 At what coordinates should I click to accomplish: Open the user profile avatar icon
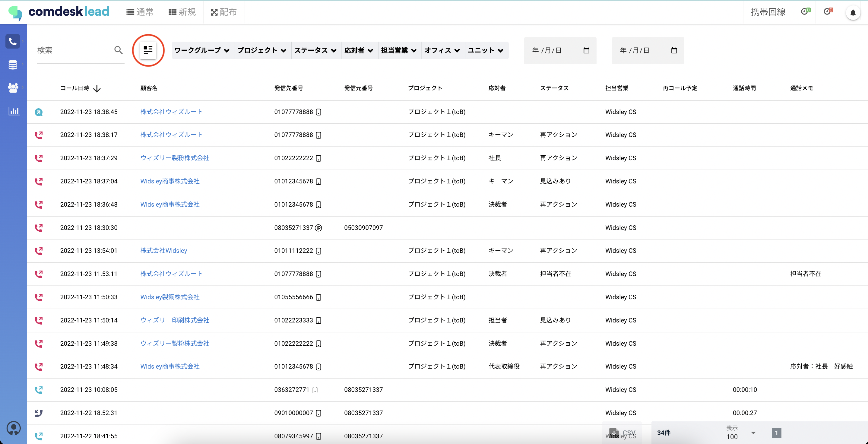pos(14,428)
